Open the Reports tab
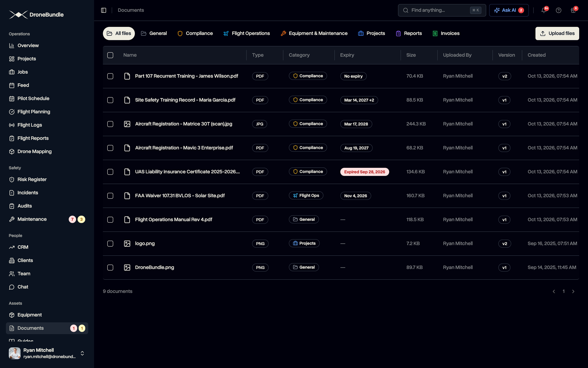Image resolution: width=588 pixels, height=368 pixels. (409, 33)
